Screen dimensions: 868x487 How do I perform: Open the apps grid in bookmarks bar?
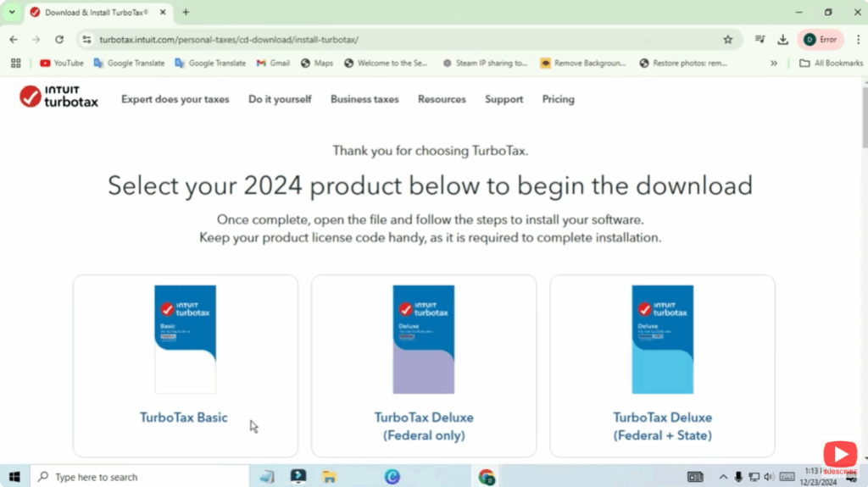pos(15,63)
